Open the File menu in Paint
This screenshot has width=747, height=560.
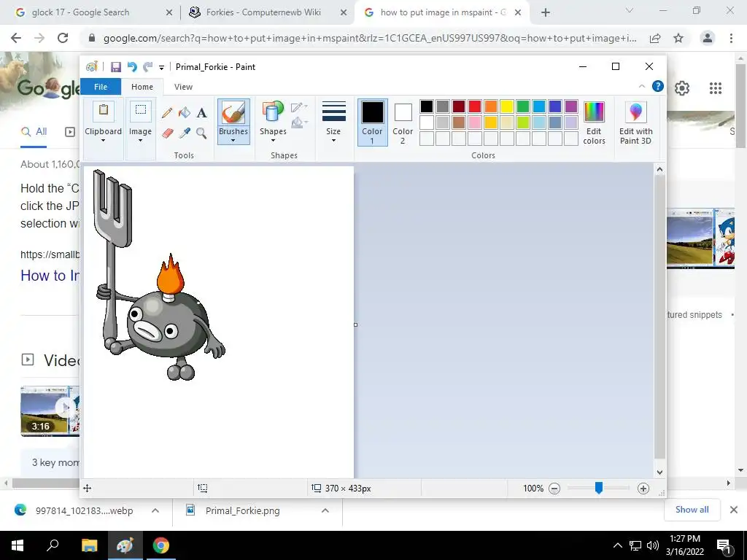click(101, 87)
